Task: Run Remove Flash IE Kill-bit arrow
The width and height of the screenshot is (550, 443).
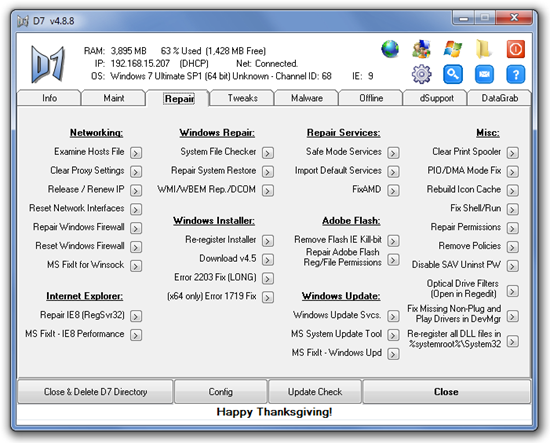Action: 393,241
